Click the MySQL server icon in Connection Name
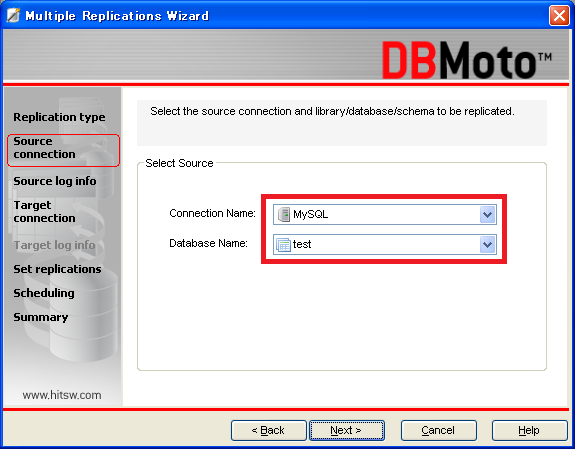This screenshot has height=449, width=575. tap(284, 214)
